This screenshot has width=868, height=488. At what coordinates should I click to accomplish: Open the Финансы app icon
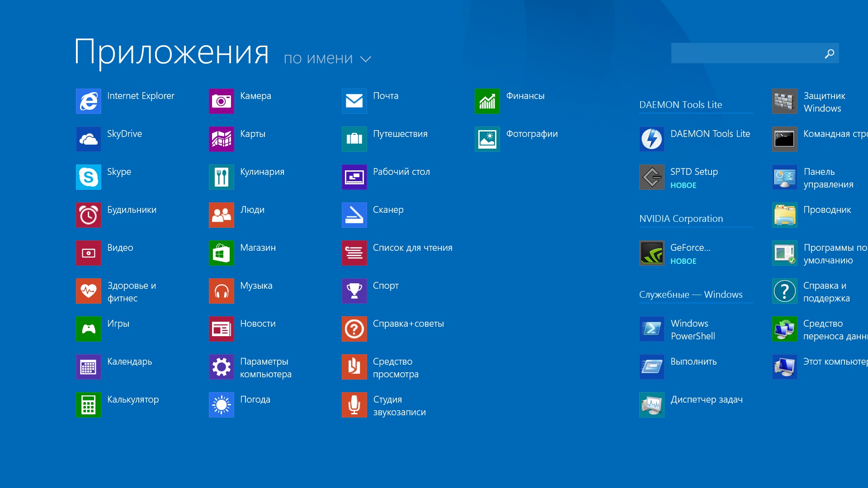point(487,101)
